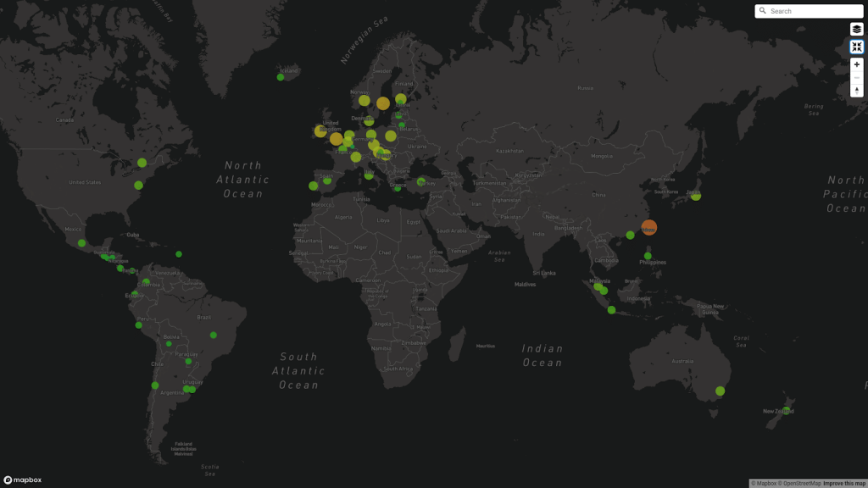
Task: Select the green marker in Brazil
Action: 214,335
